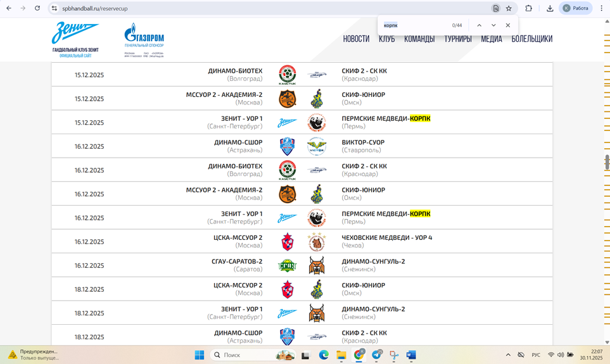
Task: Open the КОМАНДЫ menu item
Action: pyautogui.click(x=419, y=39)
